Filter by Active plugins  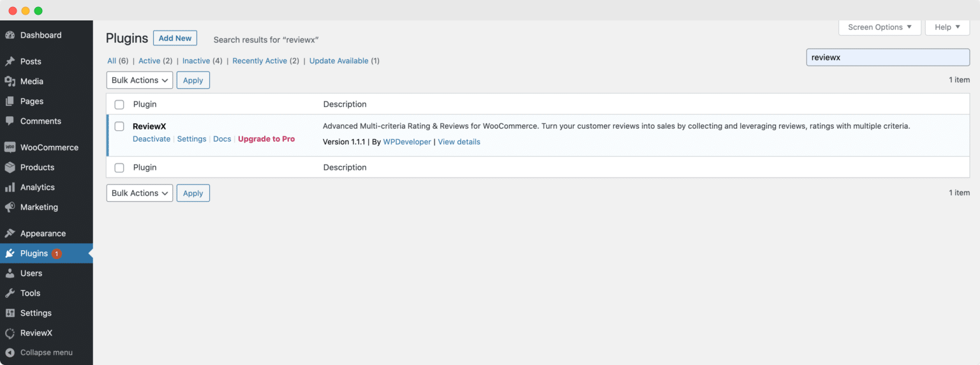click(149, 61)
